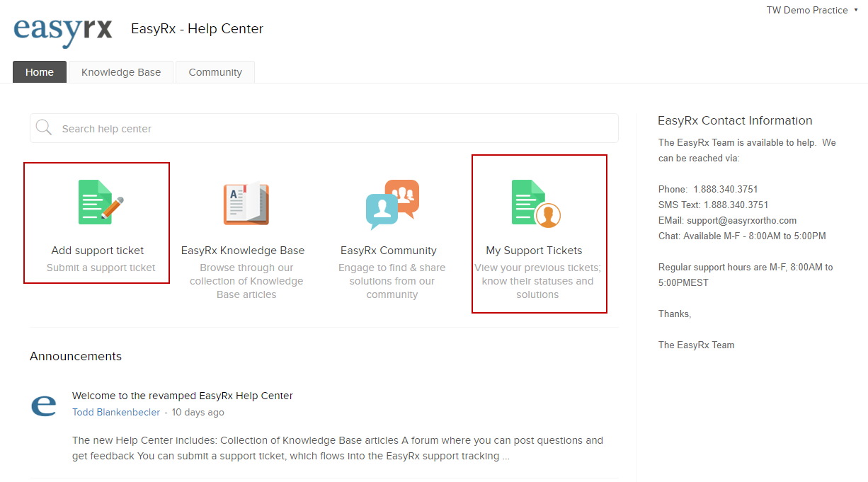Expand the TW Demo Practice dropdown
The height and width of the screenshot is (482, 868).
(x=812, y=10)
